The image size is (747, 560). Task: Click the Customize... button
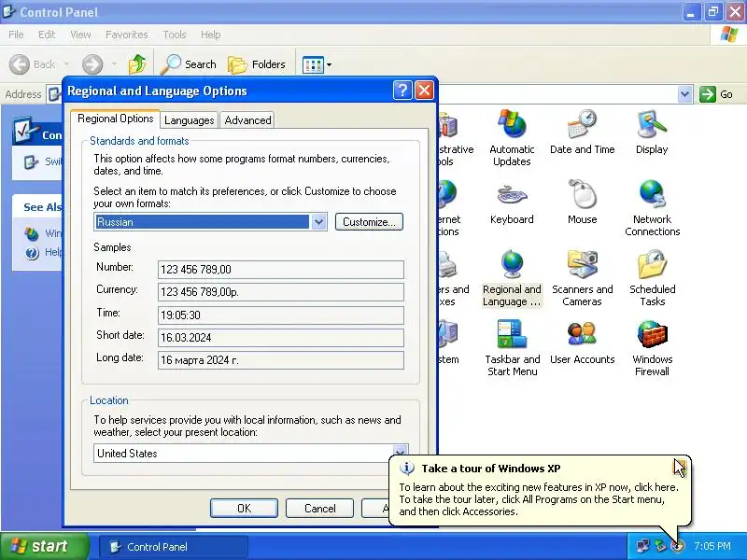[369, 222]
